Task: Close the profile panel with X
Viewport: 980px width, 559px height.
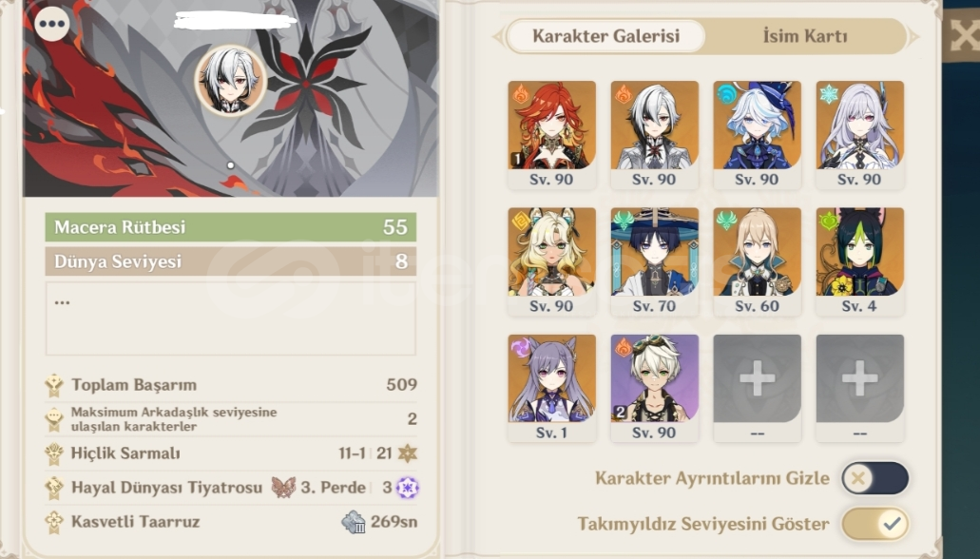Action: [x=963, y=34]
